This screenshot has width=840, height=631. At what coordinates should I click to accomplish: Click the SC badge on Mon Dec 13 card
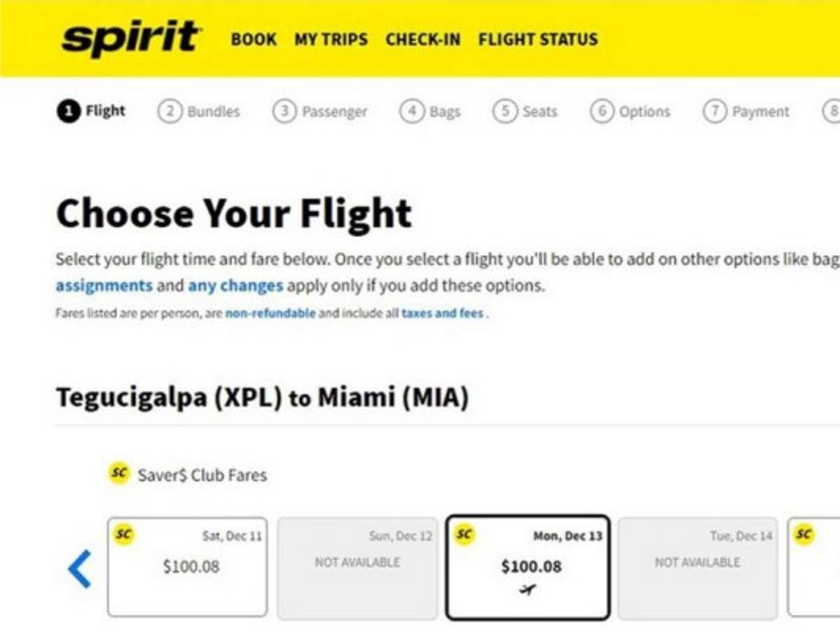(x=463, y=534)
